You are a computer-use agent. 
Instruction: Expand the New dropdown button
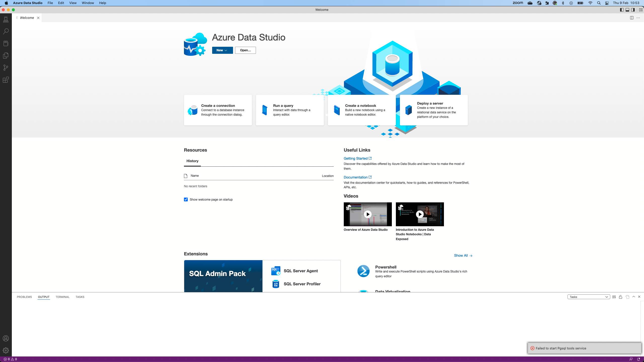pos(222,50)
